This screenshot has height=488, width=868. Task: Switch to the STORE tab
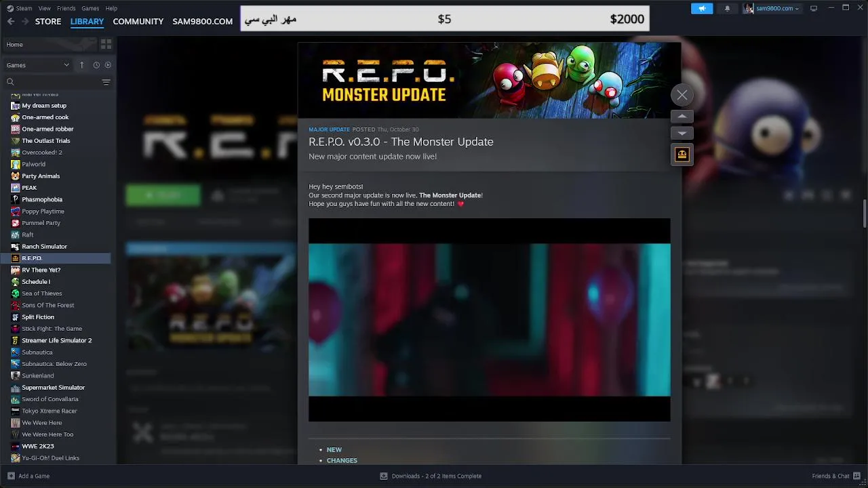tap(48, 21)
